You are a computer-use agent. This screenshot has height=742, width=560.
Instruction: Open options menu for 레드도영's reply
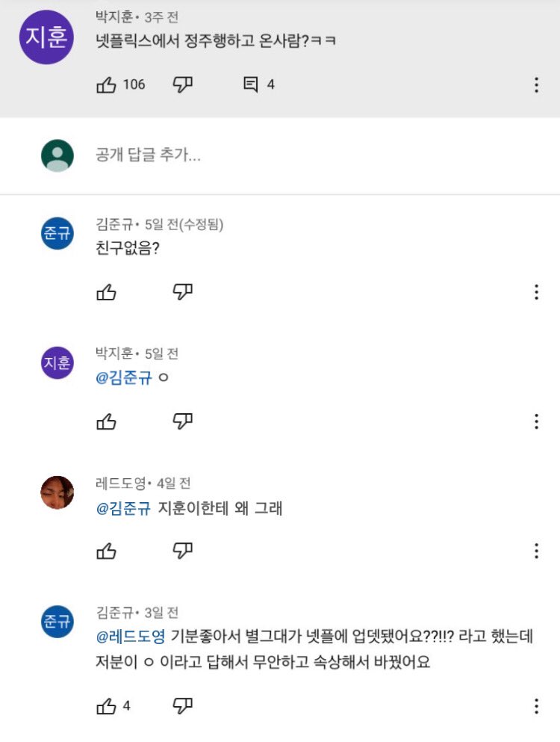pyautogui.click(x=536, y=551)
